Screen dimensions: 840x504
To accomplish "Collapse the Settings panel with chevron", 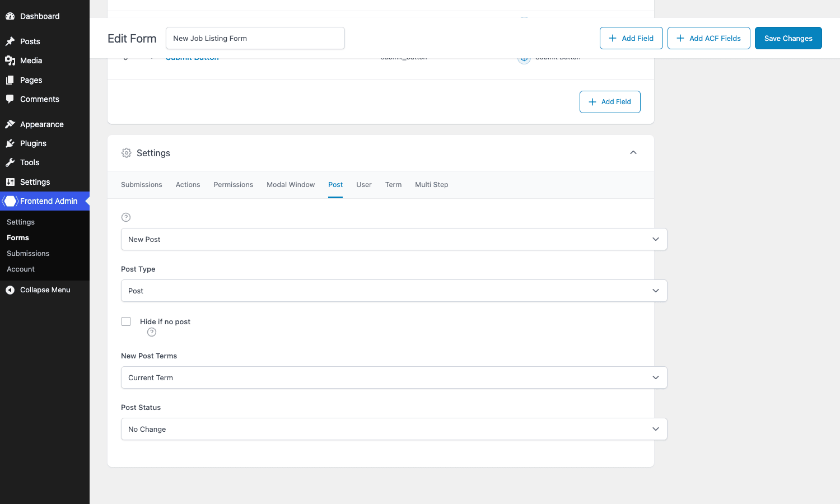I will [633, 153].
